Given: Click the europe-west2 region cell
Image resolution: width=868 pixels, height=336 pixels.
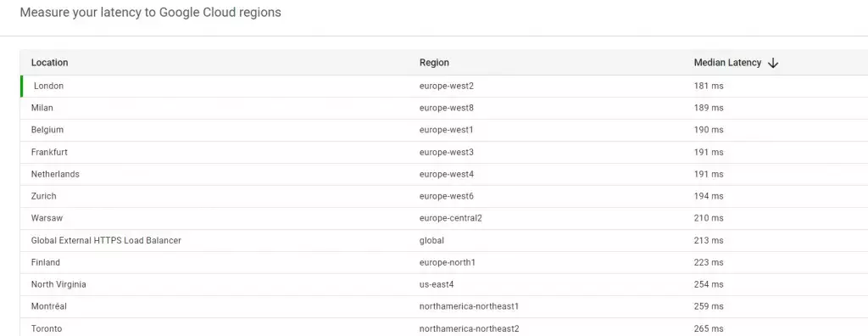Looking at the screenshot, I should click(x=447, y=86).
